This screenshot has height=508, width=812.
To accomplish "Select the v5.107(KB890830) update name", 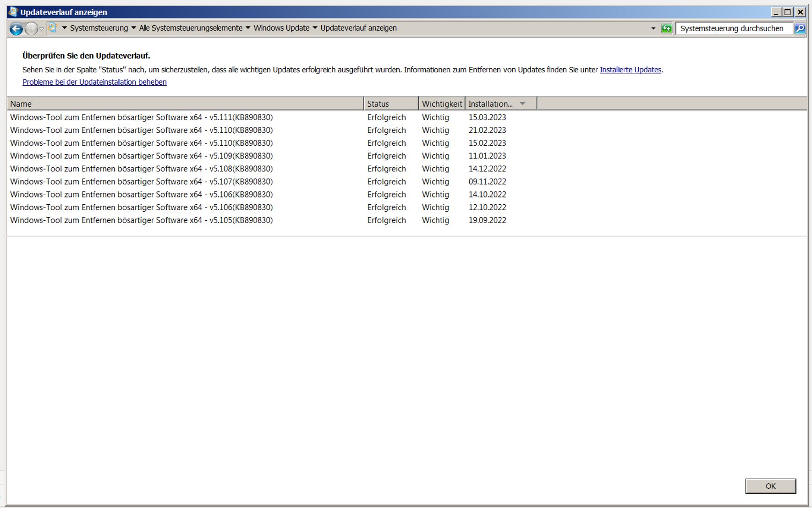I will point(142,181).
